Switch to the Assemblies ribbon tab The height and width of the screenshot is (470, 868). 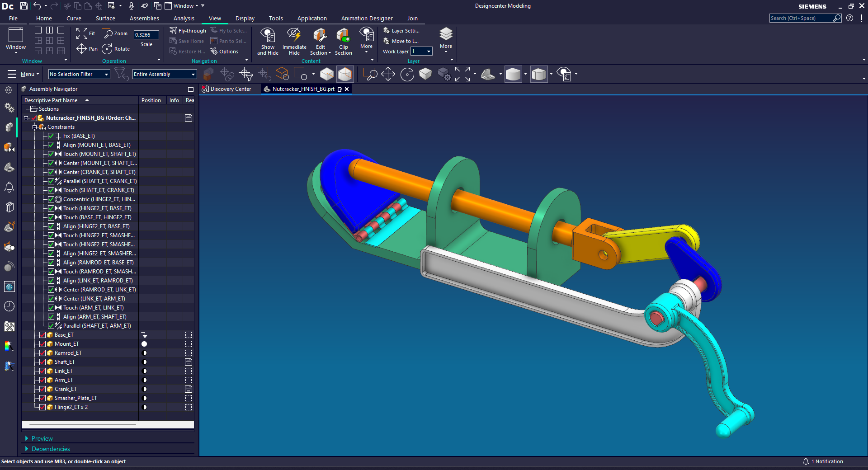(144, 19)
